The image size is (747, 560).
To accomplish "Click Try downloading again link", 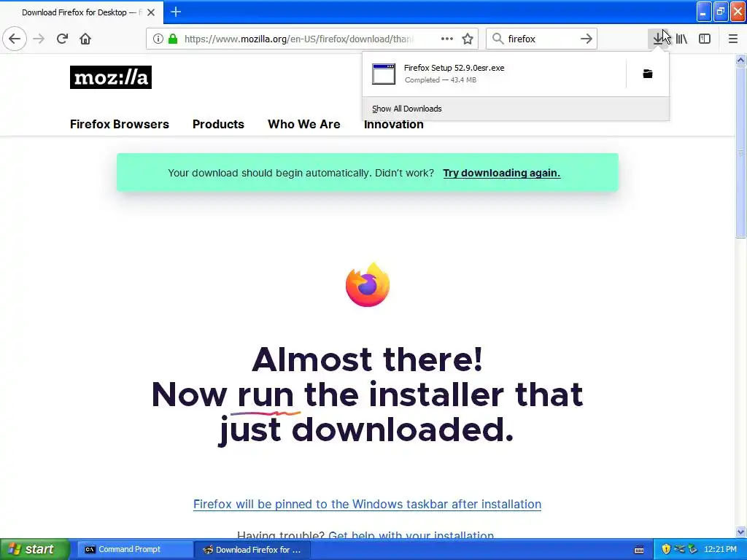I will coord(502,173).
